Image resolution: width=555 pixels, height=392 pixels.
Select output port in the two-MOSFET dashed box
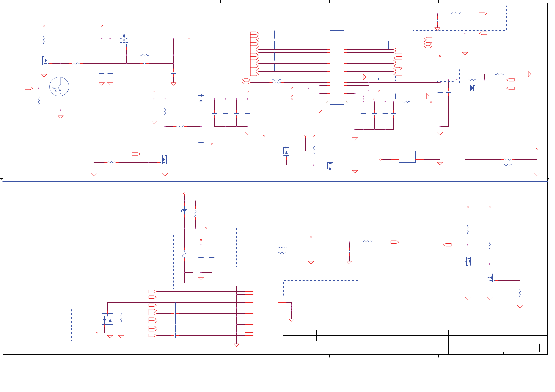[447, 245]
